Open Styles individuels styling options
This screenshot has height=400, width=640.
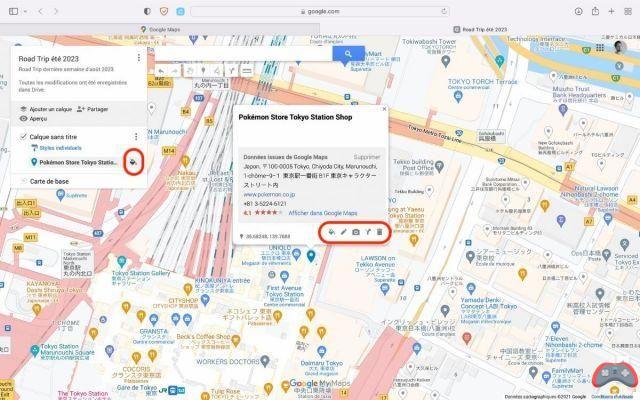point(56,148)
